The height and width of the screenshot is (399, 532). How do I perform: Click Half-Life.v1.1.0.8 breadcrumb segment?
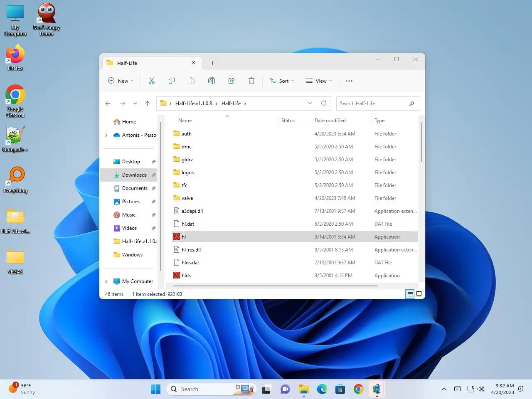pos(194,103)
